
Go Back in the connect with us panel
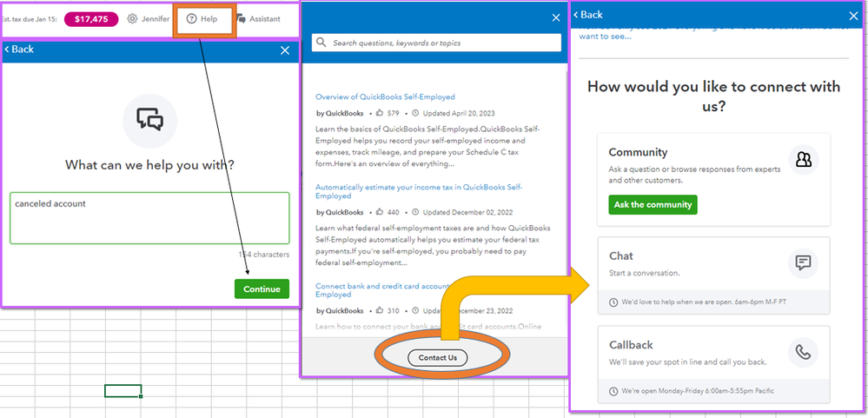pyautogui.click(x=588, y=15)
